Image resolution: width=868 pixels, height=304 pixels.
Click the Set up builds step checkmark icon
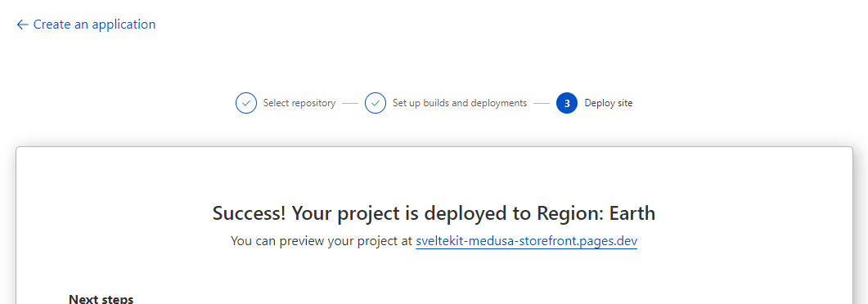coord(376,103)
